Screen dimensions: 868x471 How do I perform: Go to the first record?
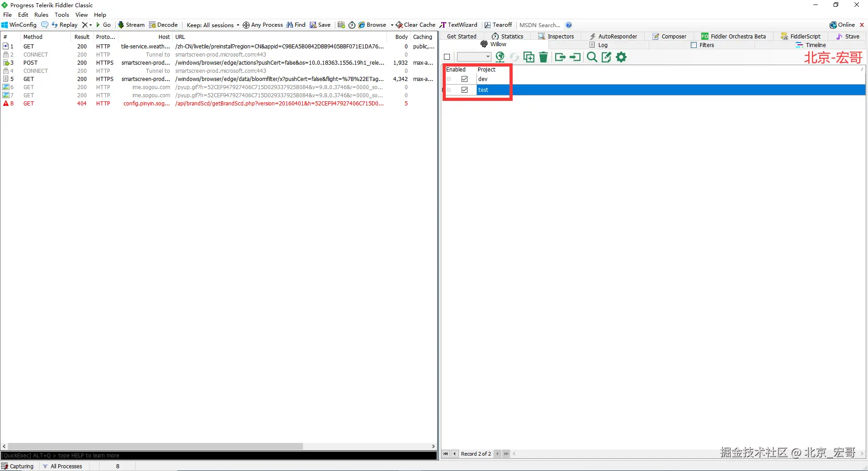[446, 454]
